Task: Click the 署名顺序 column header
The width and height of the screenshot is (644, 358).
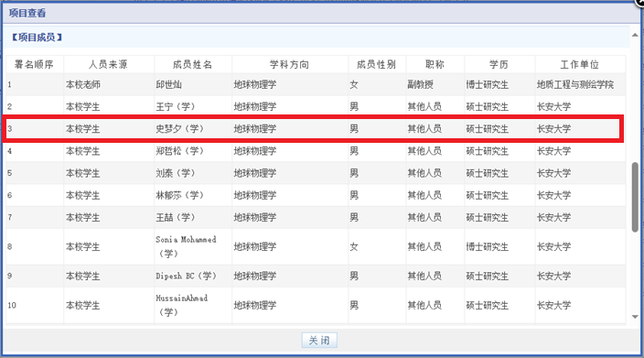Action: pyautogui.click(x=35, y=64)
